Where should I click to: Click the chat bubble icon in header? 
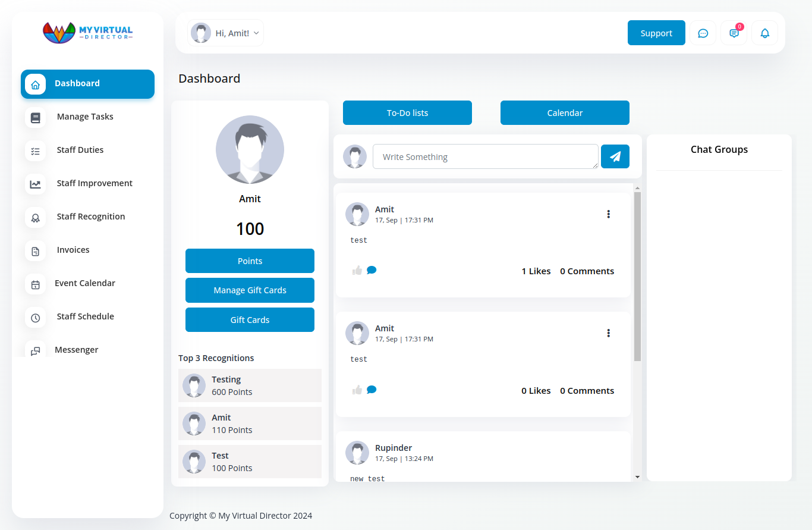tap(703, 33)
